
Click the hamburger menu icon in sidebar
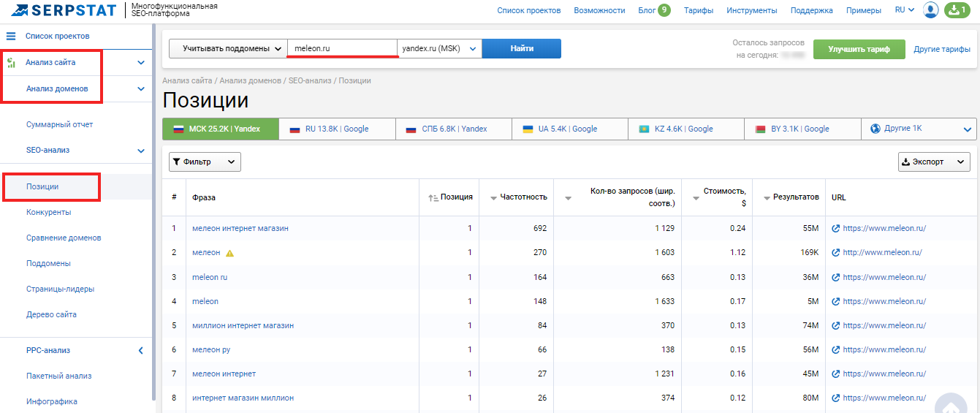(x=11, y=36)
